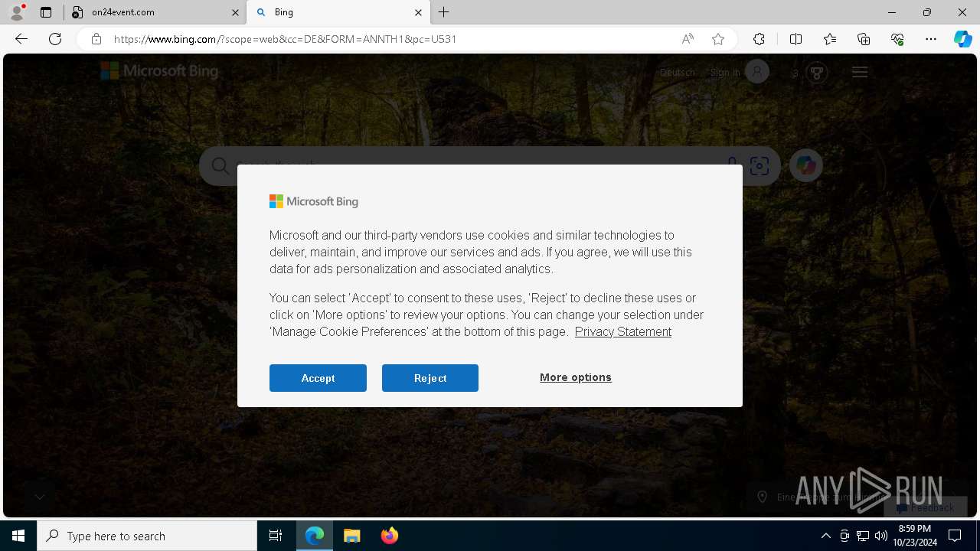The image size is (980, 551).
Task: Click the Bing search magnifier icon
Action: click(x=220, y=166)
